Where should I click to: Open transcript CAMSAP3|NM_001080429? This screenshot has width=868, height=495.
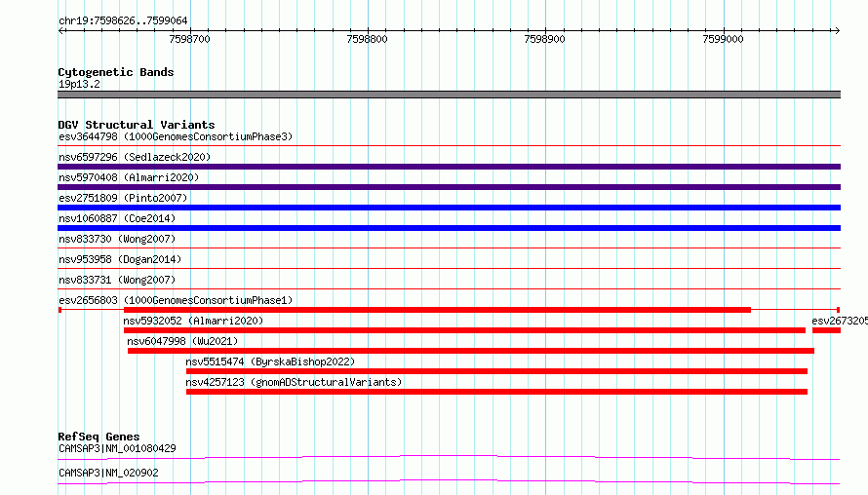tap(117, 448)
